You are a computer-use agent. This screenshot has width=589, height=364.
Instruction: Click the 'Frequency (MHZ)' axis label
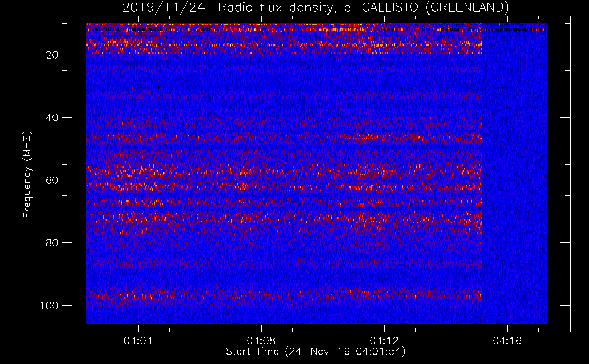coord(27,175)
